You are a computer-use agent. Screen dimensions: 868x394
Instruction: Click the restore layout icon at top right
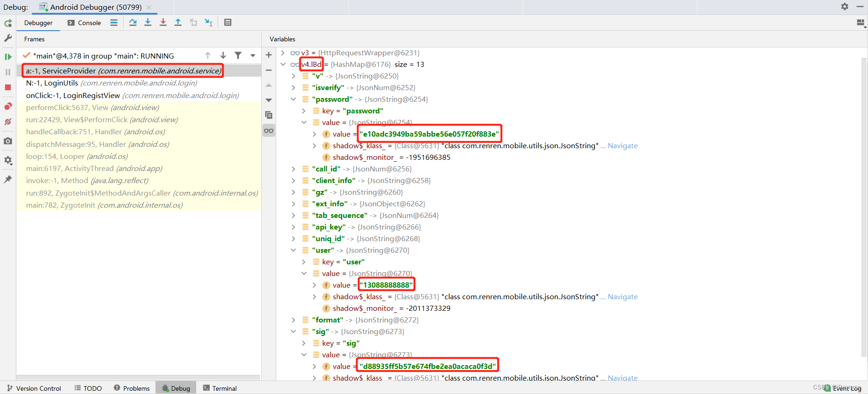tap(861, 23)
